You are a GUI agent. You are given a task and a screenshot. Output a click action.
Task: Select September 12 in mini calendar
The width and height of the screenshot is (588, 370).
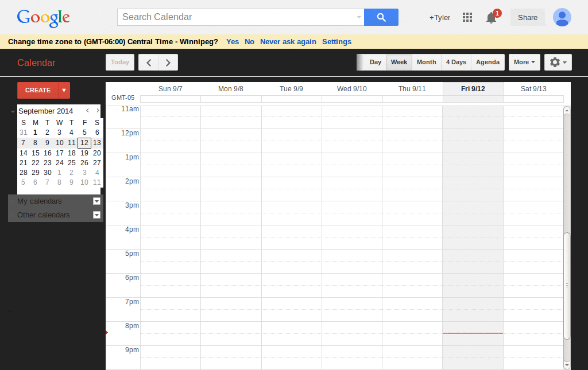(x=84, y=143)
